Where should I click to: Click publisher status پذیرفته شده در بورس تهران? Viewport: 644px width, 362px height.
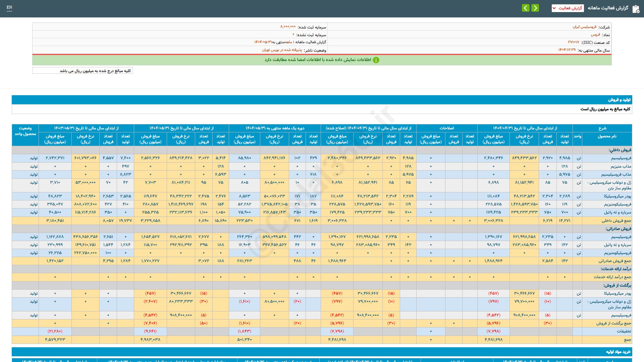[282, 50]
